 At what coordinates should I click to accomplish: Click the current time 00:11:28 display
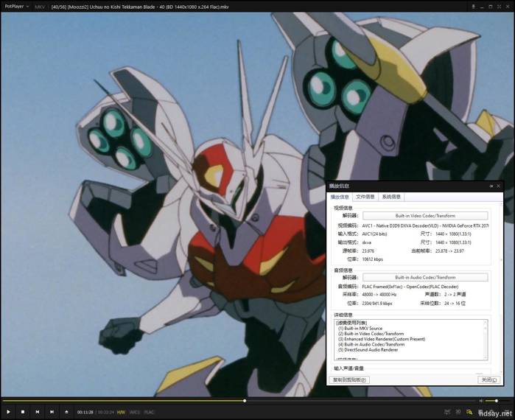tap(85, 412)
